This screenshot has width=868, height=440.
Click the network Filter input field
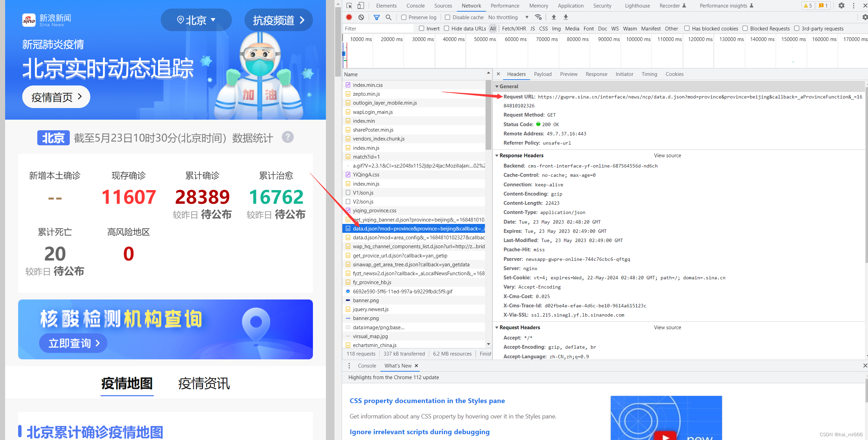[378, 29]
